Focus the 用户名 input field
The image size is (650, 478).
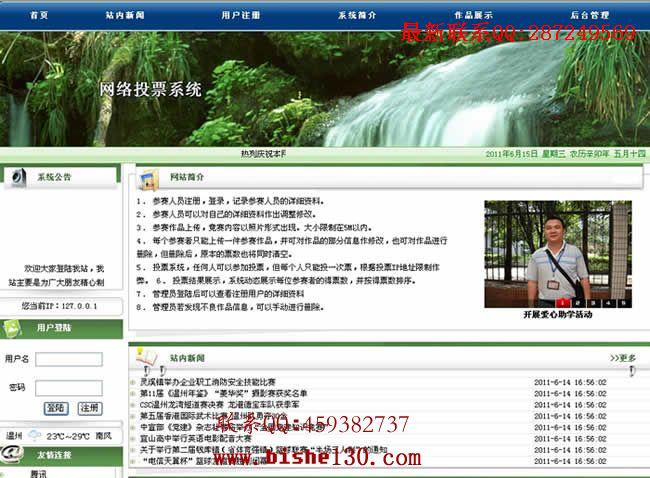[69, 359]
